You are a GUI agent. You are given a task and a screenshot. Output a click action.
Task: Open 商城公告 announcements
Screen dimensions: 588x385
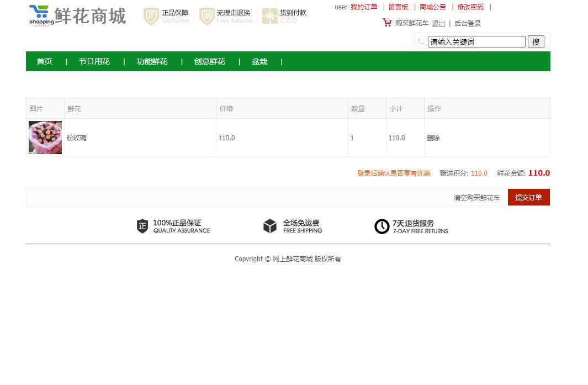[433, 7]
